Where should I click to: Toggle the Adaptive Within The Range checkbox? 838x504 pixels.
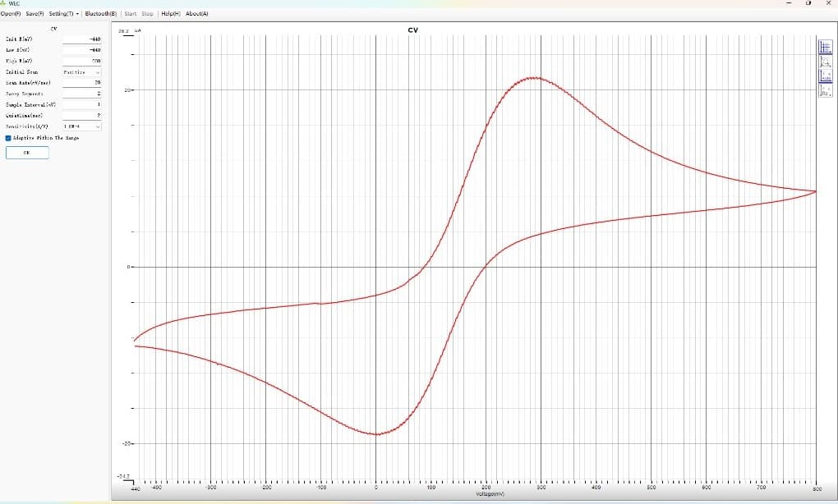pyautogui.click(x=8, y=138)
